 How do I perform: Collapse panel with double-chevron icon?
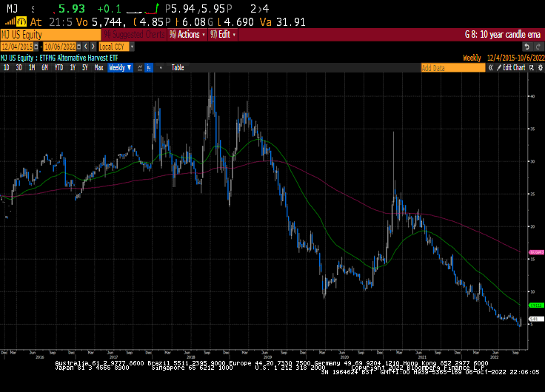(x=490, y=68)
